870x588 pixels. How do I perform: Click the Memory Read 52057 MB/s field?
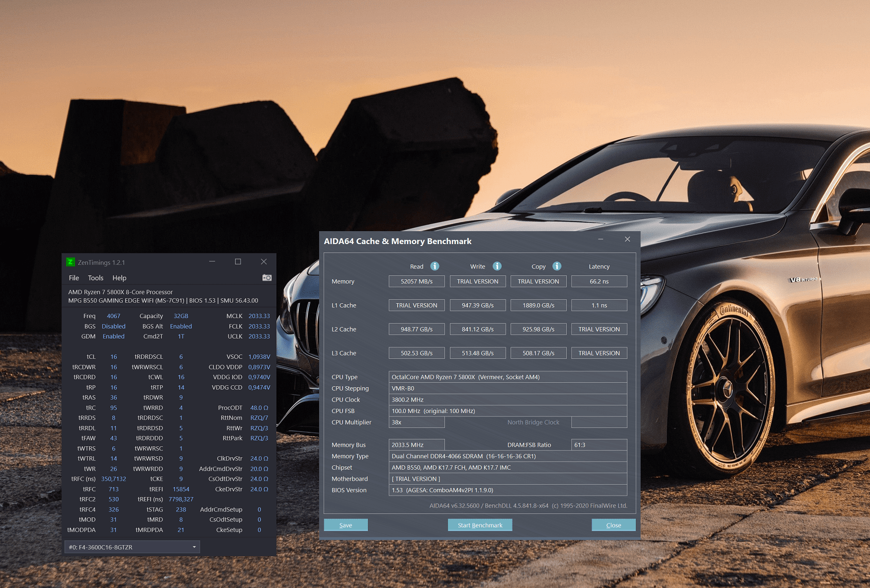(x=417, y=281)
